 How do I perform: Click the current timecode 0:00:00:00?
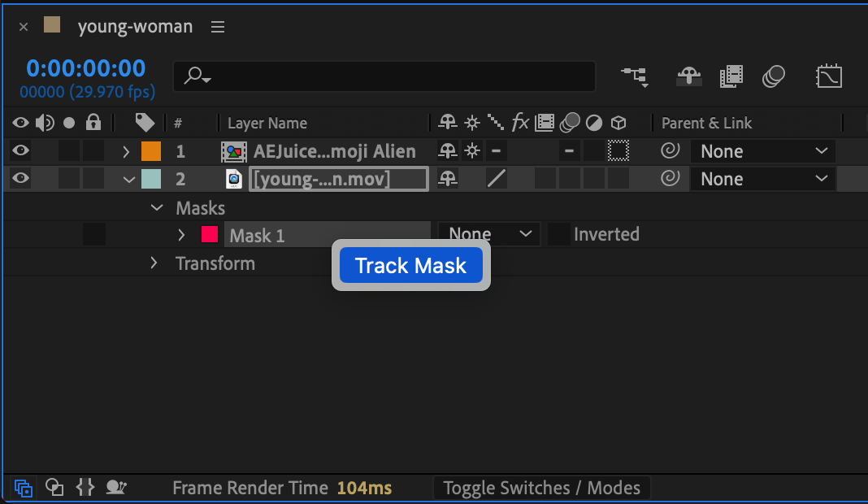click(x=86, y=68)
